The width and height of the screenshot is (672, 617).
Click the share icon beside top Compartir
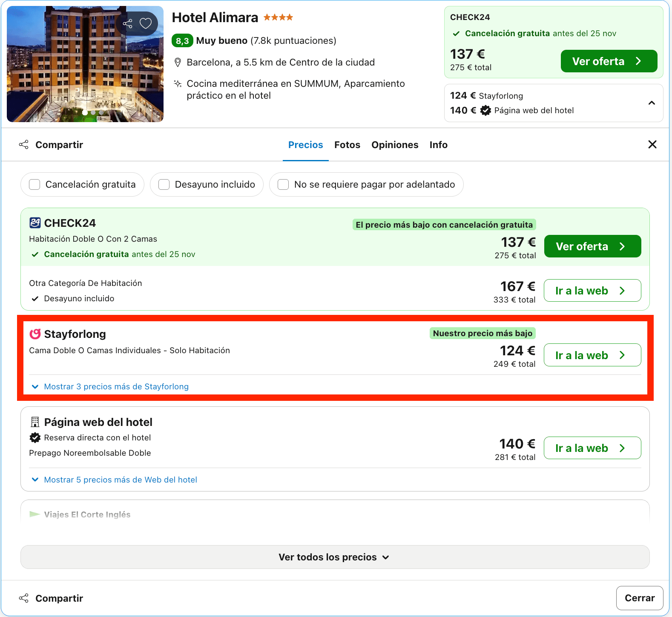pyautogui.click(x=24, y=145)
